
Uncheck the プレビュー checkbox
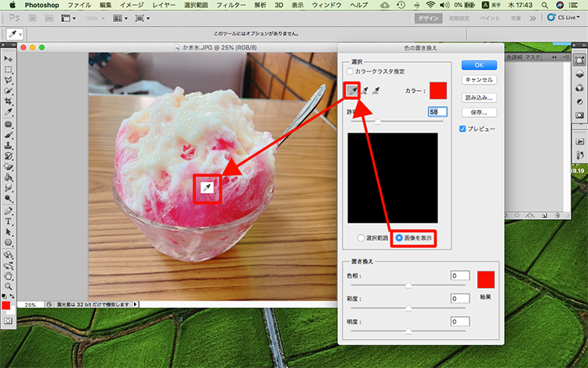463,128
